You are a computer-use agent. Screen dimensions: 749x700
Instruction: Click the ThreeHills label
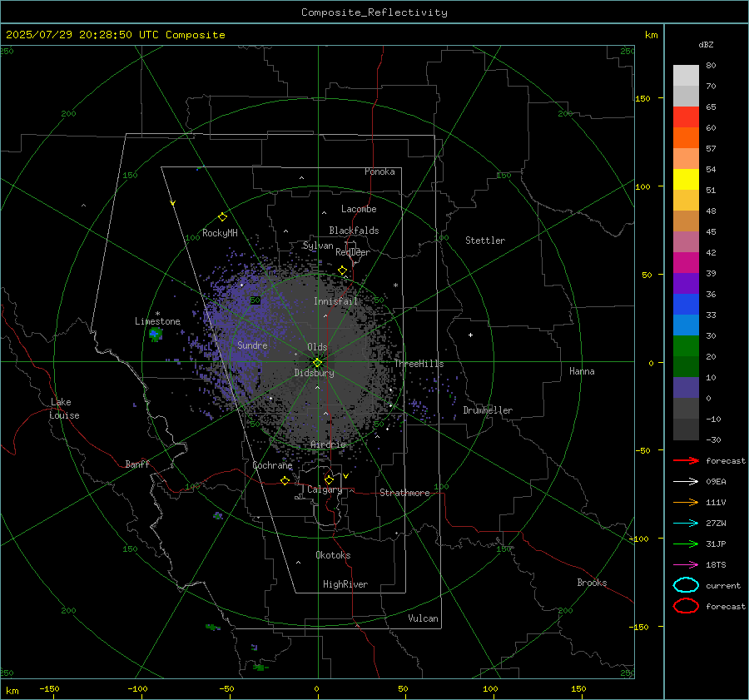click(x=419, y=364)
